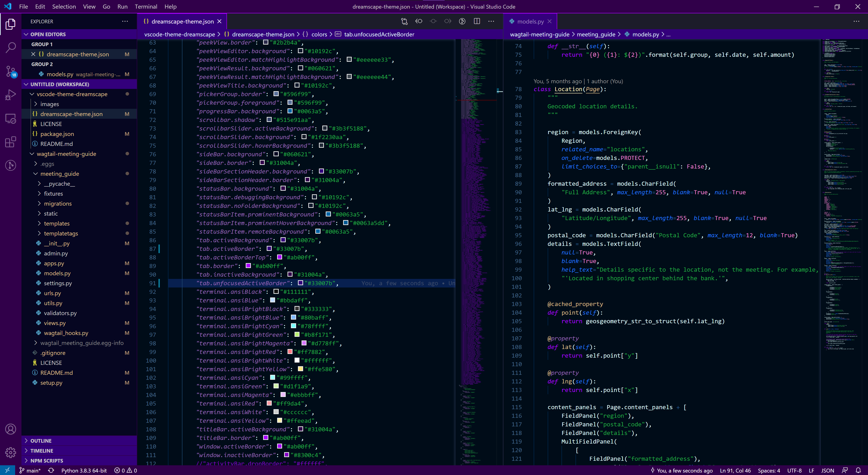The width and height of the screenshot is (868, 475).
Task: Open the Remote Explorer view
Action: pyautogui.click(x=11, y=119)
